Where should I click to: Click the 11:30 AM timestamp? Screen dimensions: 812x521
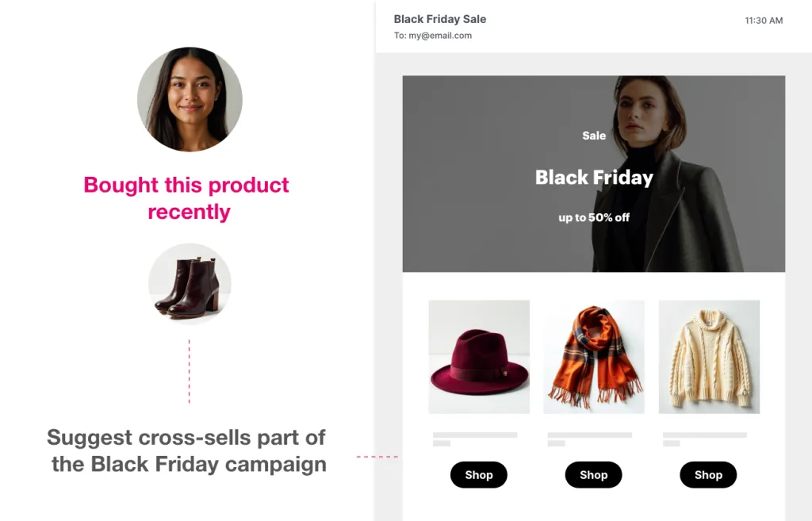(x=764, y=21)
